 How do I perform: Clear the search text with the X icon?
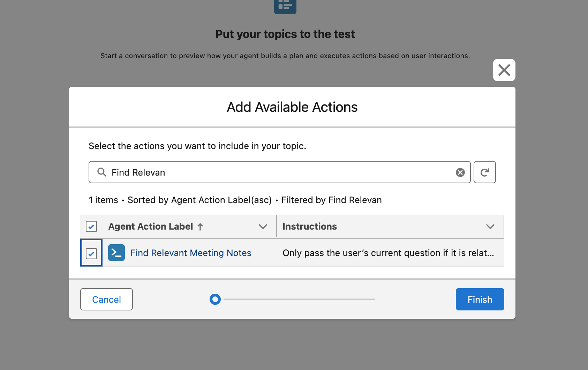click(x=460, y=172)
